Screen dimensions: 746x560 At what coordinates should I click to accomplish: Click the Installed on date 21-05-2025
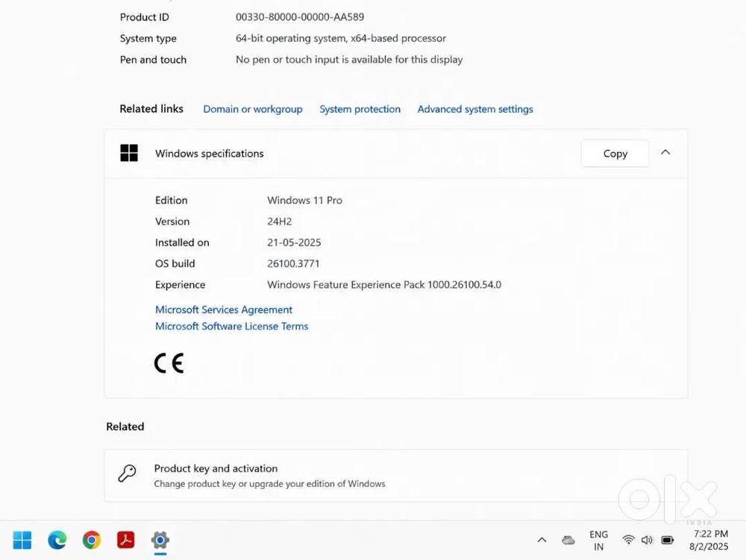294,242
